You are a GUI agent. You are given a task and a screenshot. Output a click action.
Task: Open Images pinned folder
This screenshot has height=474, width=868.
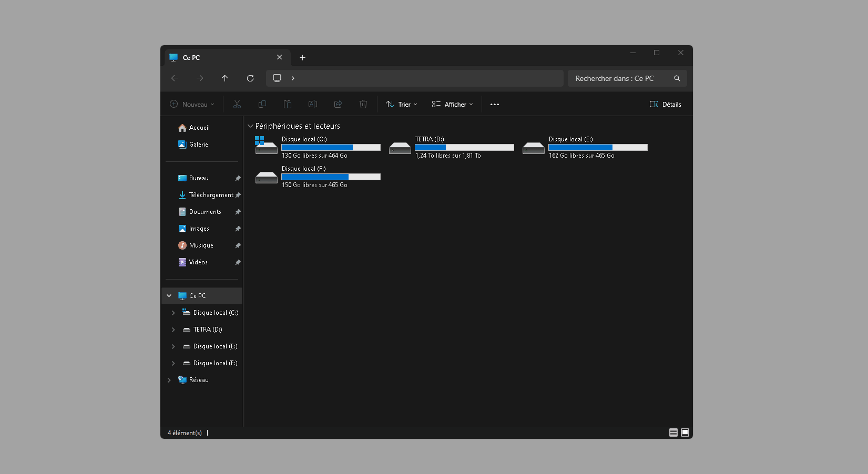(202, 229)
